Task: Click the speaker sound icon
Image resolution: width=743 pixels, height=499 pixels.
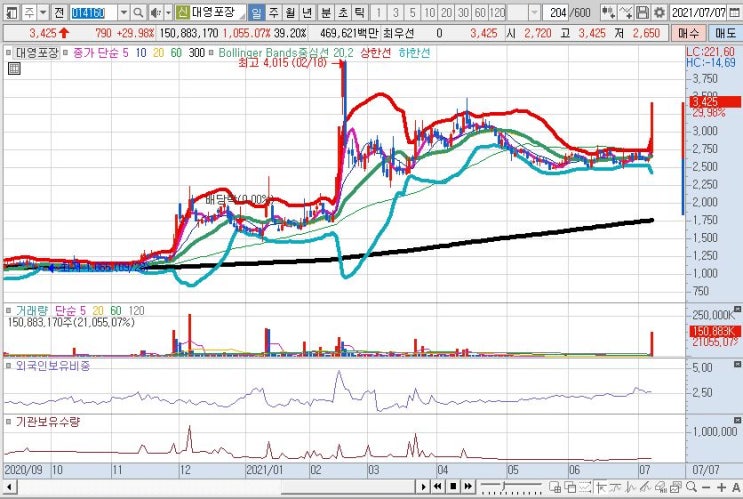Action: tap(155, 12)
